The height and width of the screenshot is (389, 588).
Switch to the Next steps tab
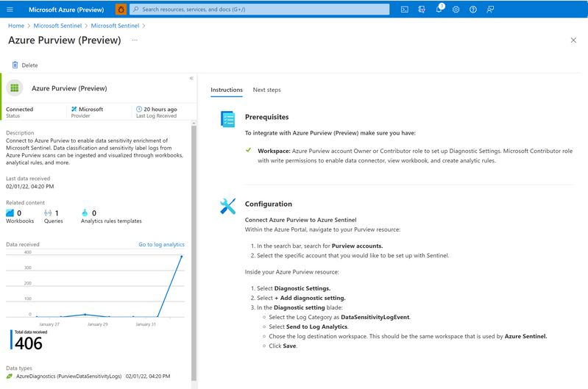[x=266, y=90]
